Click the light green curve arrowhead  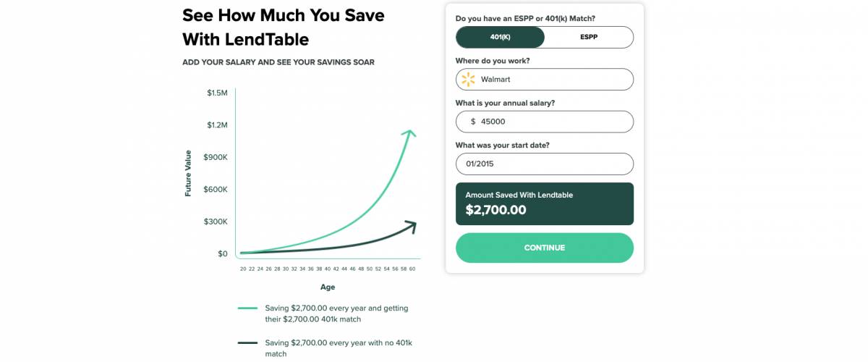click(409, 133)
